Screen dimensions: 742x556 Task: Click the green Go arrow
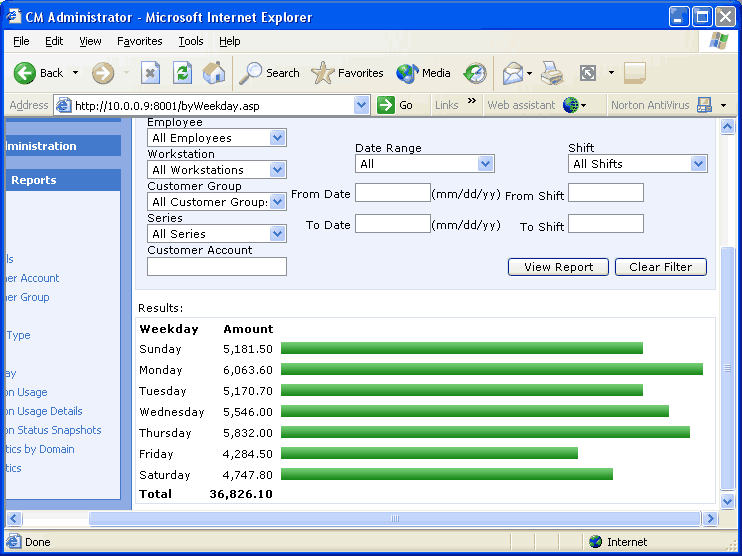click(x=386, y=105)
